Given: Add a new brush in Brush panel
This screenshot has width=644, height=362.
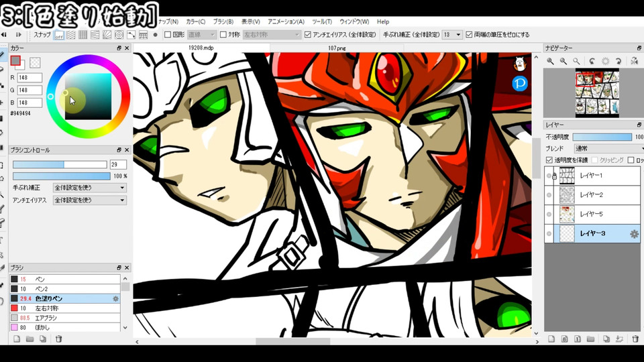Looking at the screenshot, I should point(17,339).
